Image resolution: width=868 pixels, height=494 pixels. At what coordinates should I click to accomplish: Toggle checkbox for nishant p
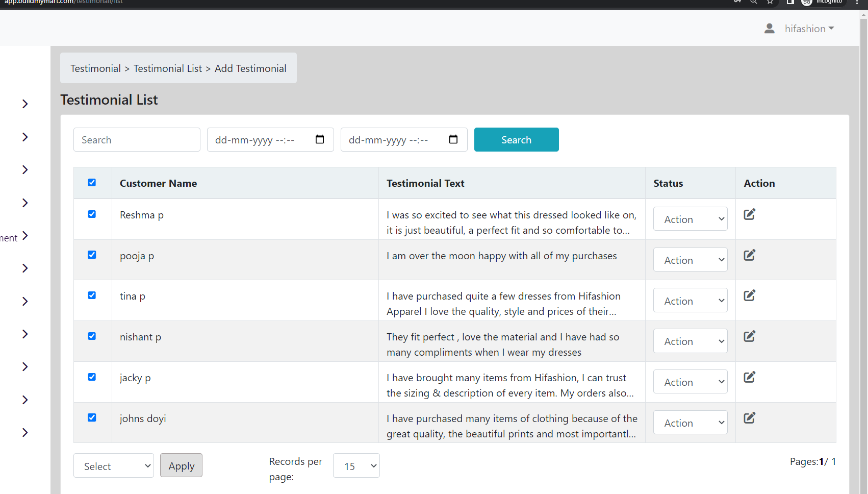92,336
